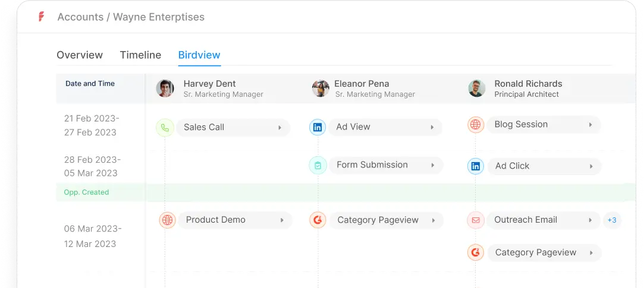
Task: Click the app logo in the header
Action: pyautogui.click(x=41, y=17)
